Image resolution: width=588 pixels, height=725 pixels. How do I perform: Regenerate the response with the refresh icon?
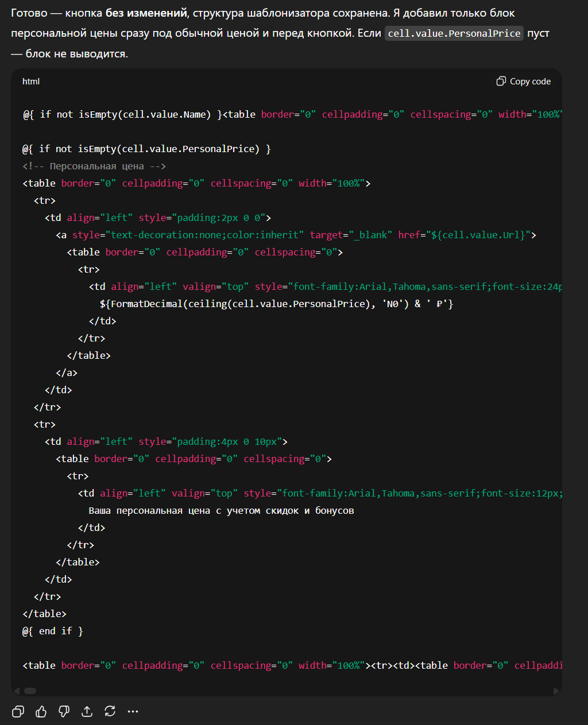110,712
